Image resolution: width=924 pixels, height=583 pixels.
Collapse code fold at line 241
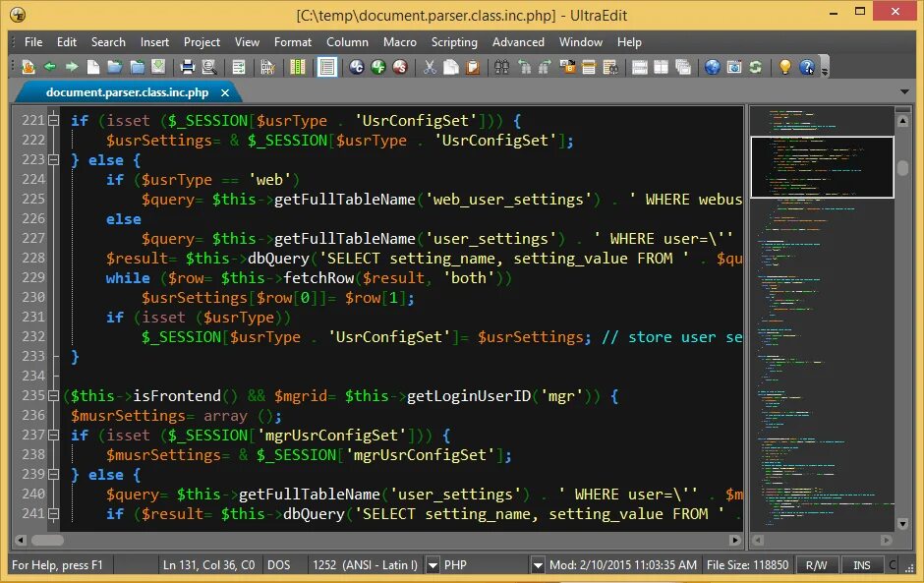pyautogui.click(x=54, y=514)
